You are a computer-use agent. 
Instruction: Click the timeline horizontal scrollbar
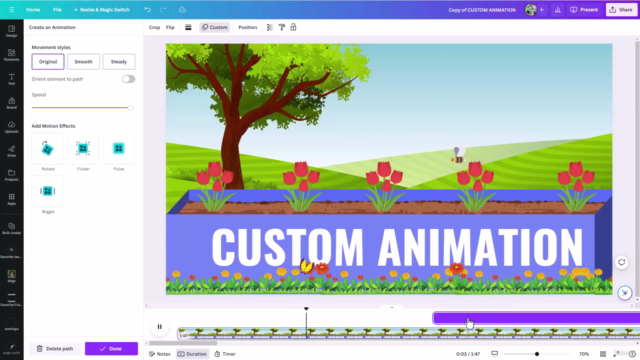[x=183, y=343]
